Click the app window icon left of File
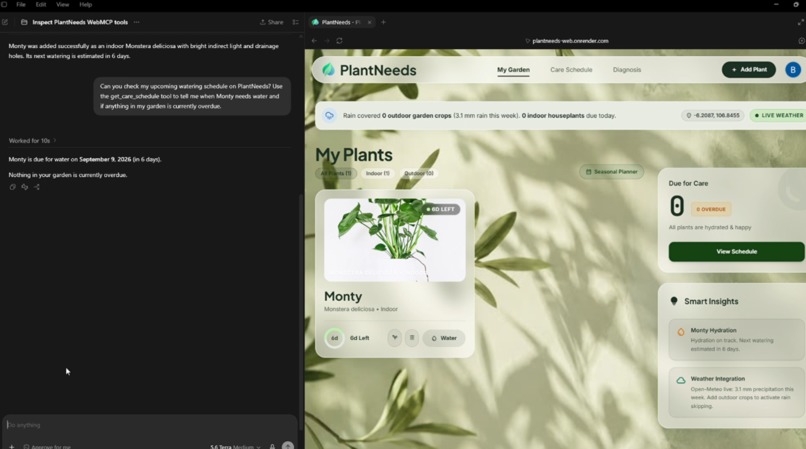The height and width of the screenshot is (449, 806). [4, 5]
